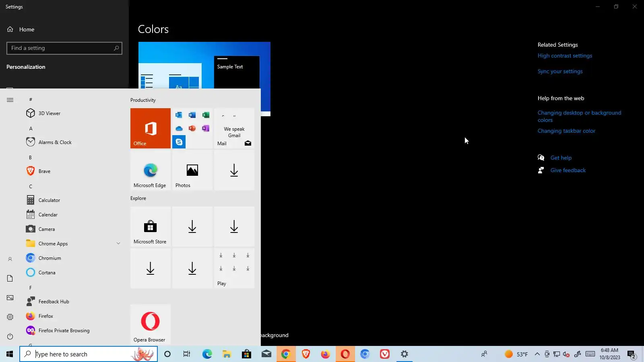Click the Power button in Start menu

(10, 336)
